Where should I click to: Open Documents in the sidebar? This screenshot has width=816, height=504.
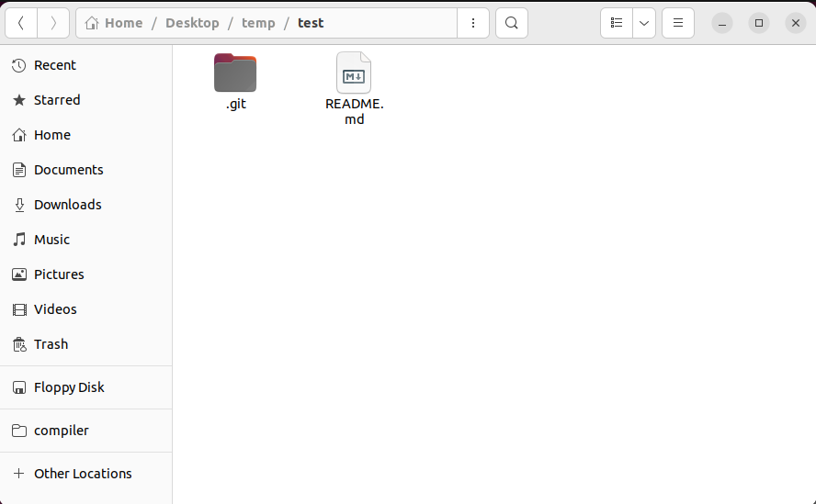(x=85, y=170)
